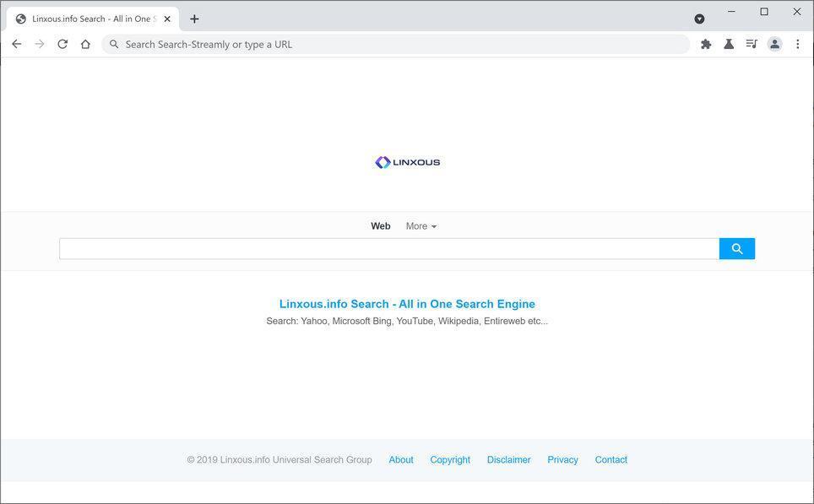Open Chrome Labs flask icon
This screenshot has height=504, width=814.
point(729,44)
